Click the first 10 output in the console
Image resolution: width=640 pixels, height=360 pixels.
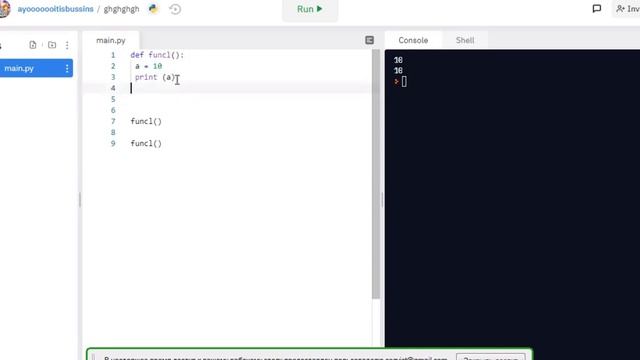[x=398, y=60]
